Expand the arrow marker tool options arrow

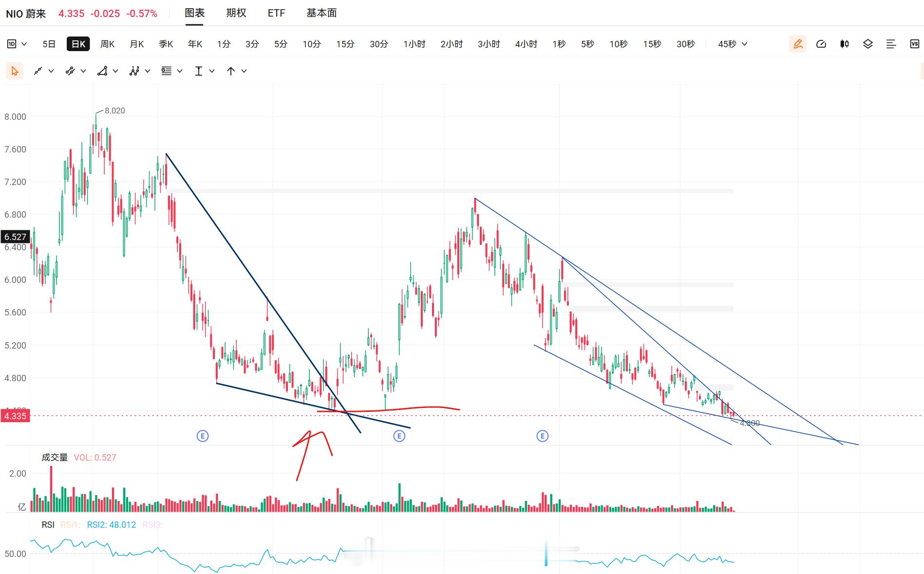point(244,71)
